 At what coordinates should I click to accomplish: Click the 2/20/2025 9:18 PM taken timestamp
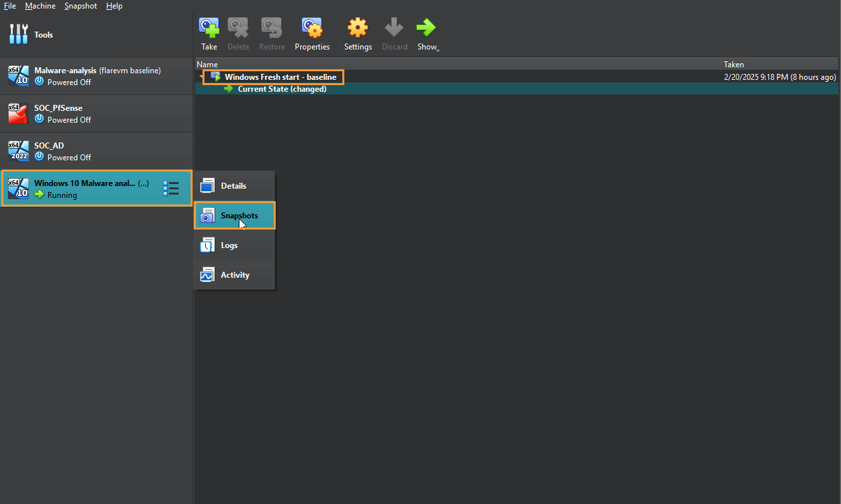point(780,77)
